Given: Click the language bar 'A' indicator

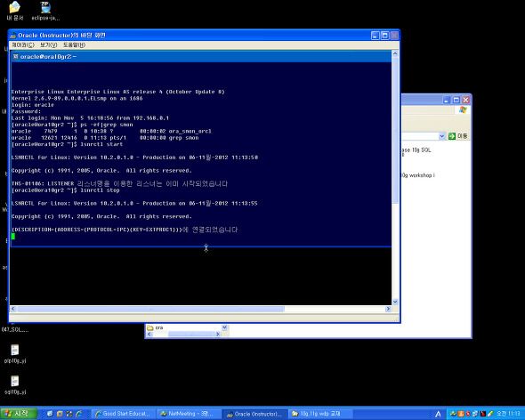Looking at the screenshot, I should (438, 415).
